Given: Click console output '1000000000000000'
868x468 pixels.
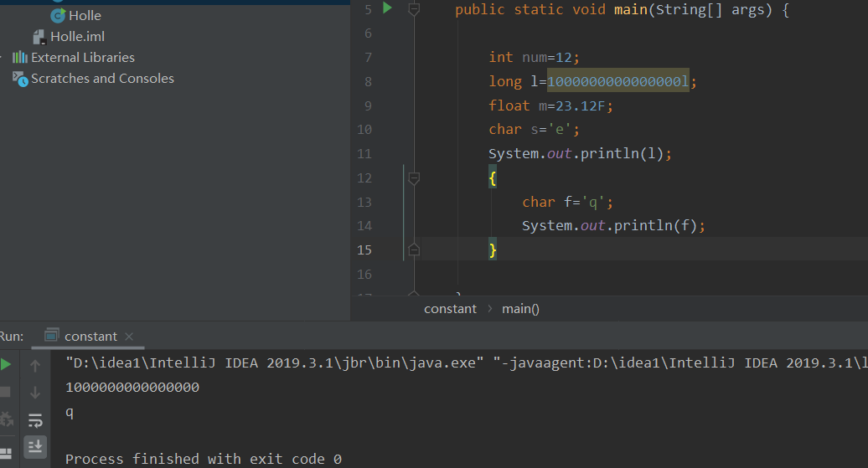Looking at the screenshot, I should pos(132,388).
